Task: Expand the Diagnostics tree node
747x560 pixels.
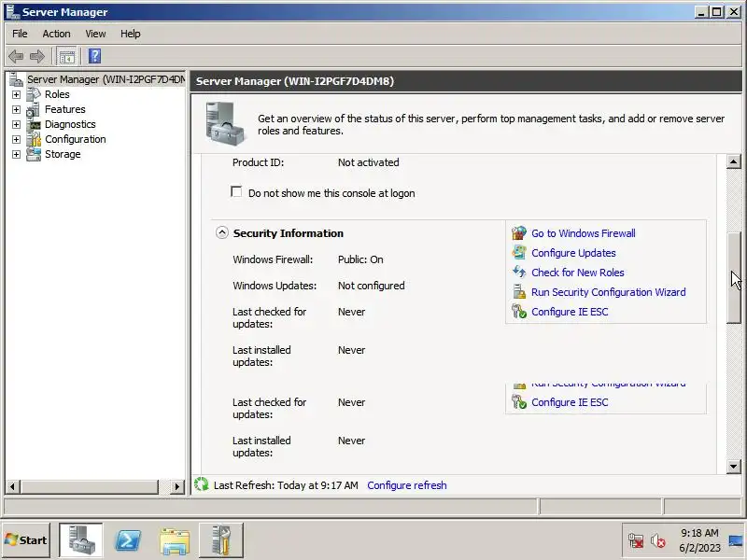Action: click(x=16, y=125)
